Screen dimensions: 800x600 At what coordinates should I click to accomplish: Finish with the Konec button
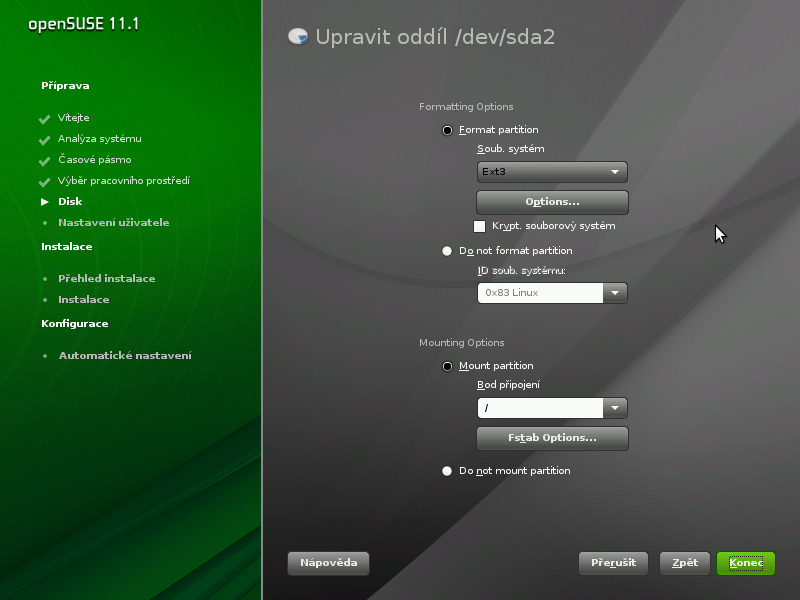click(x=746, y=563)
